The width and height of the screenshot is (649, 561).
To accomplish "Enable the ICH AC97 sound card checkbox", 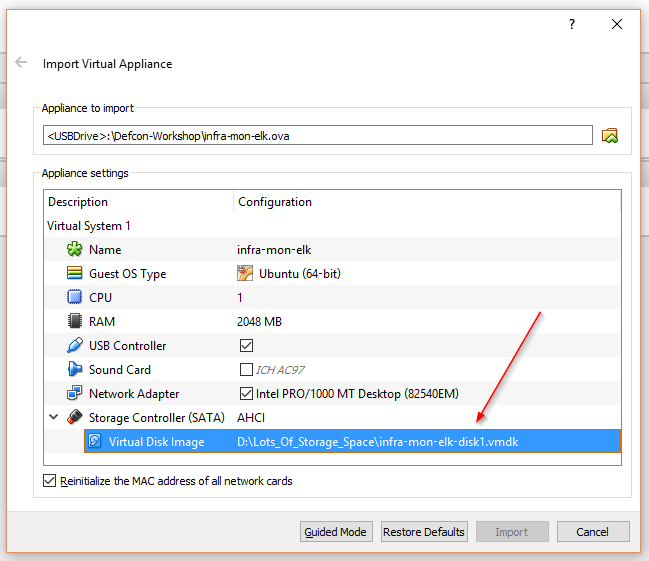I will pos(246,370).
